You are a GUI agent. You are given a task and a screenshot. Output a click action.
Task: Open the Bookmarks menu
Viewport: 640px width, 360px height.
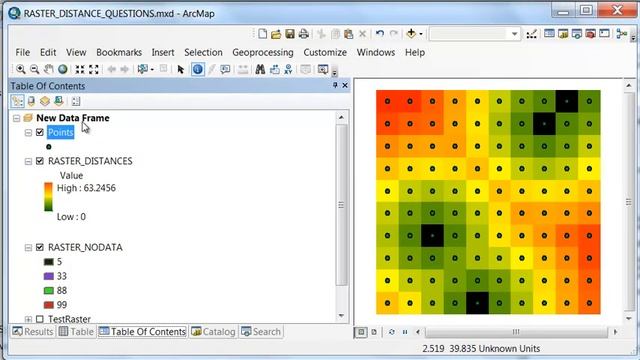click(119, 52)
